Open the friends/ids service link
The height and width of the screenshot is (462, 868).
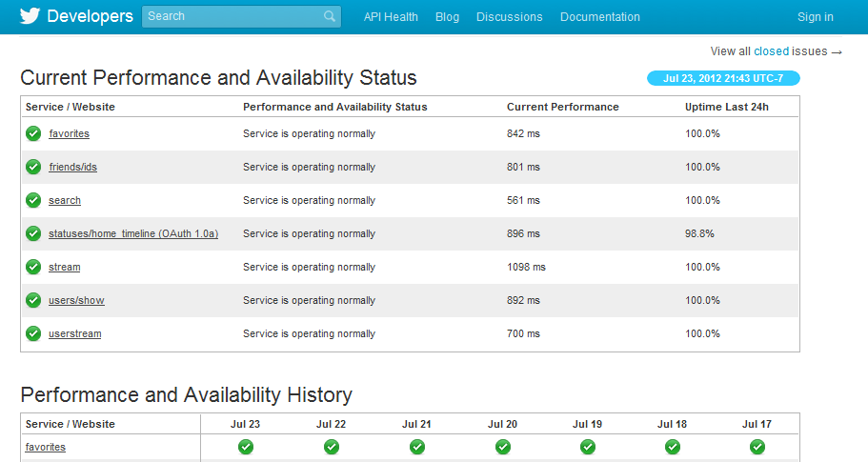point(73,167)
